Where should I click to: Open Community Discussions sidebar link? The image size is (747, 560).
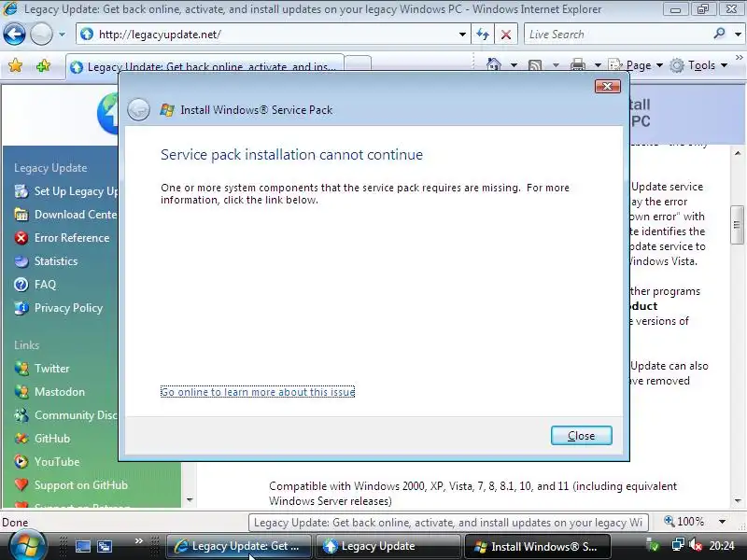point(65,415)
